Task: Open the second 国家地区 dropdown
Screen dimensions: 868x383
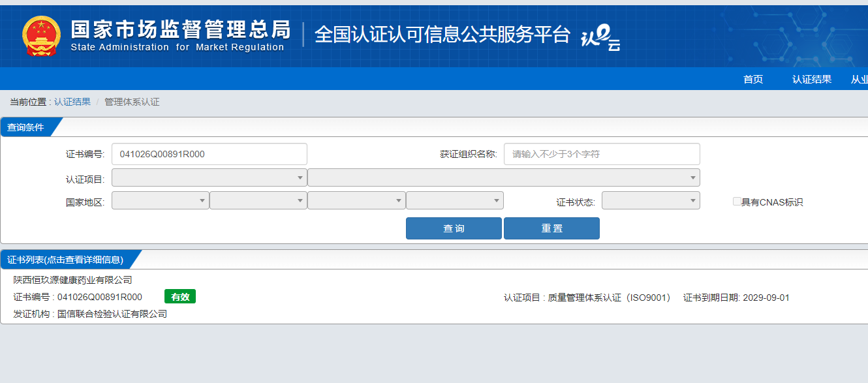Action: pos(258,200)
